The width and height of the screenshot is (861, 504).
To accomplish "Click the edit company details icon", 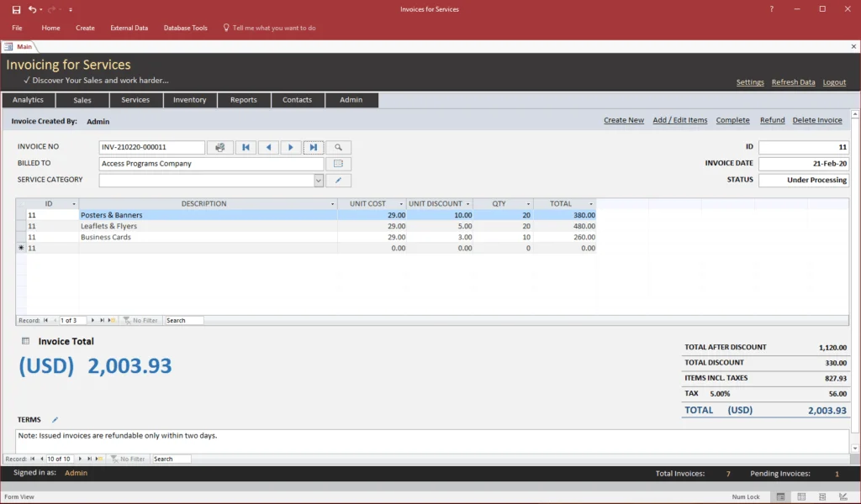I will [x=338, y=163].
